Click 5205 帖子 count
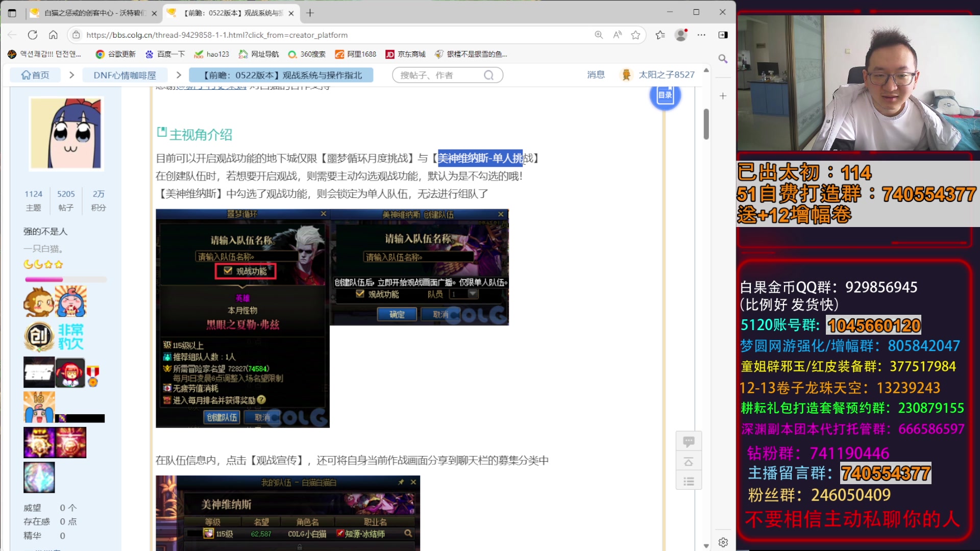Viewport: 980px width, 551px height. click(66, 201)
